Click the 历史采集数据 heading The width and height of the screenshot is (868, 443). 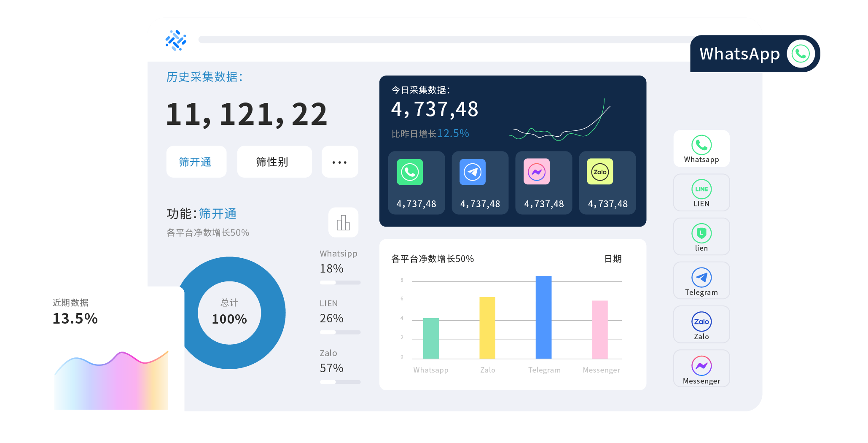click(204, 77)
